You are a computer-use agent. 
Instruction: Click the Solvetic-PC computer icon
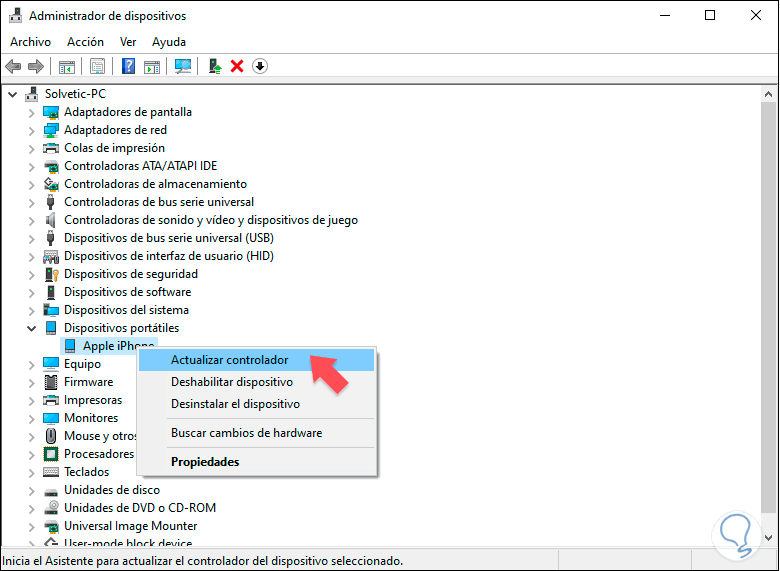tap(32, 94)
